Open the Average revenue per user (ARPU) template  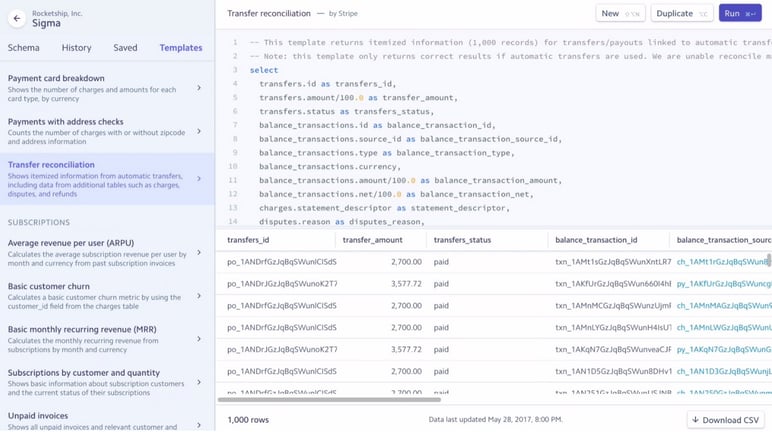tap(107, 252)
